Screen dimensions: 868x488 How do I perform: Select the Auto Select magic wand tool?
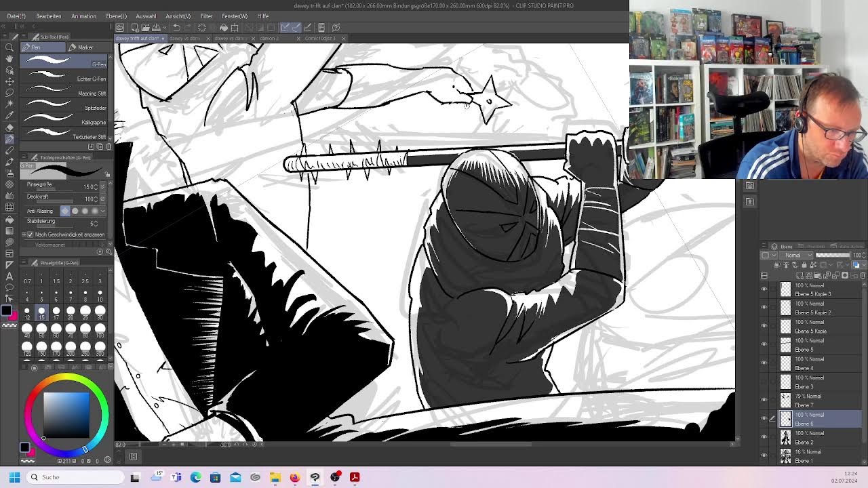pos(9,104)
